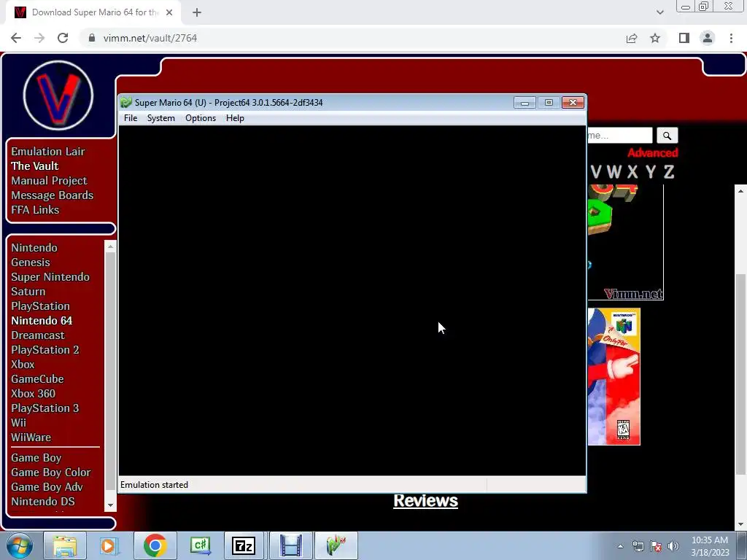Click the Reviews heading link
The height and width of the screenshot is (560, 747).
(425, 500)
